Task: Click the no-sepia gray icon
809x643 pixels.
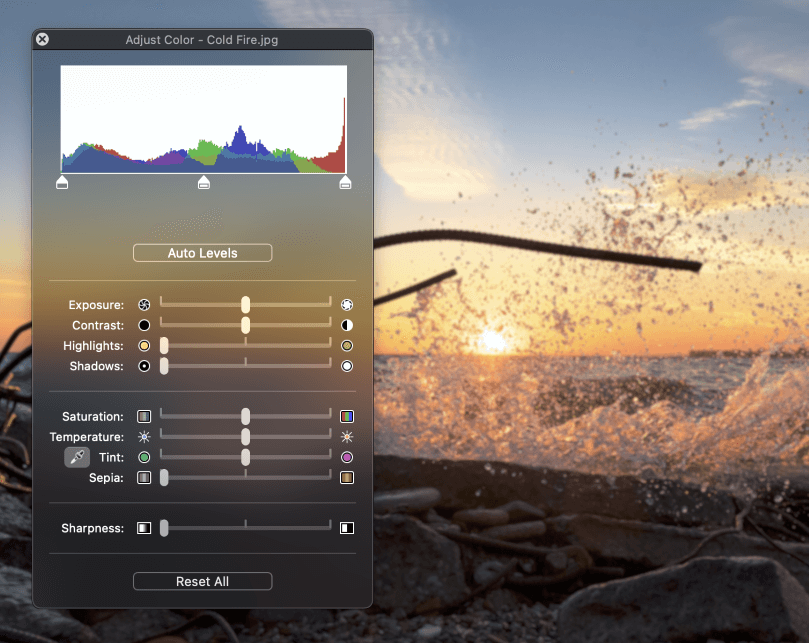Action: pyautogui.click(x=144, y=478)
